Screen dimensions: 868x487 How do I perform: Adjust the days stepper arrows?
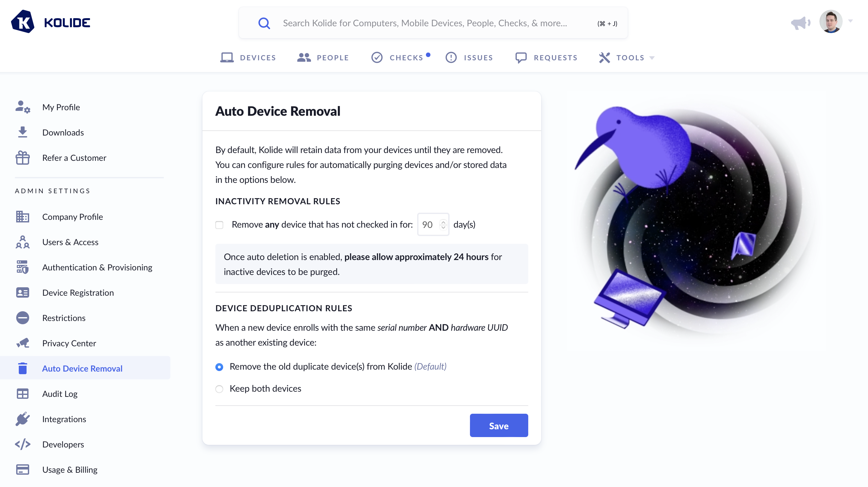(x=443, y=225)
